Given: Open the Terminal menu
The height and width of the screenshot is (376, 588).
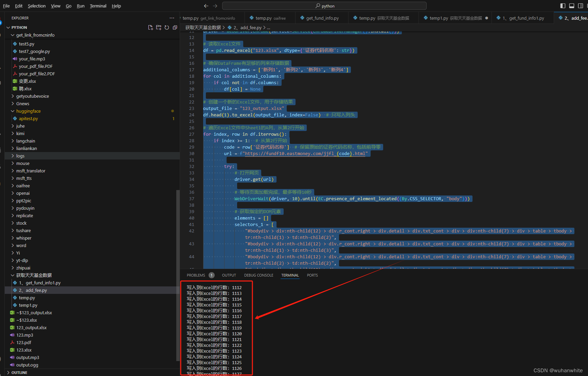Looking at the screenshot, I should (98, 6).
